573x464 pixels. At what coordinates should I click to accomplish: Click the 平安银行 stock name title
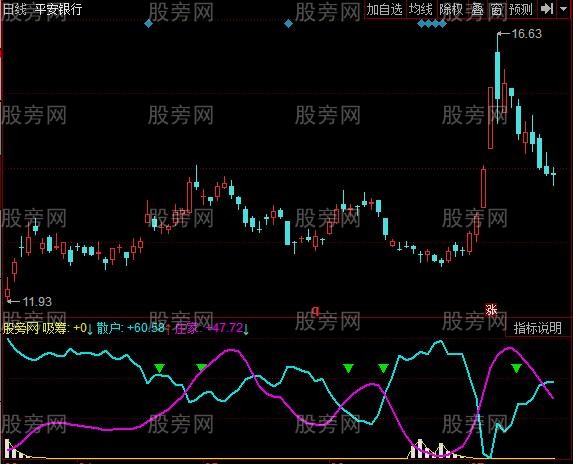pyautogui.click(x=58, y=9)
